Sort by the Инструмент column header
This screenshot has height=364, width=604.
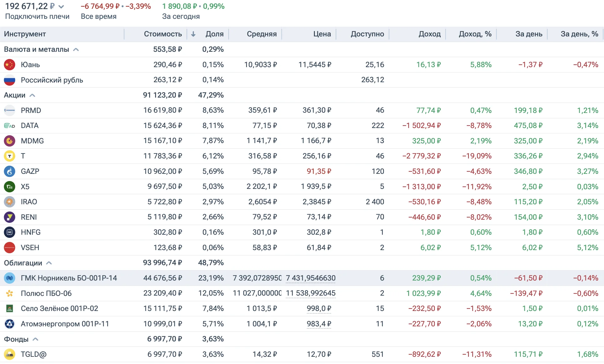pyautogui.click(x=25, y=34)
